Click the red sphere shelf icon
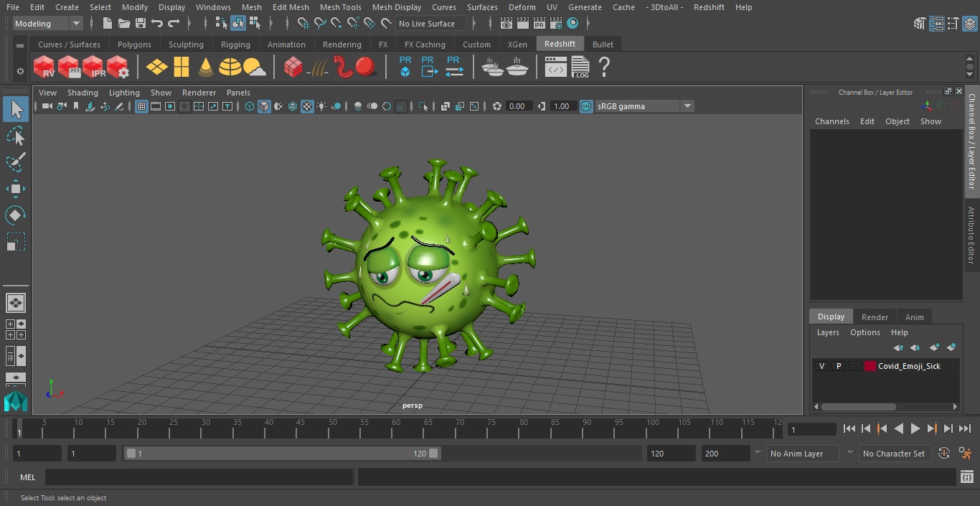The height and width of the screenshot is (506, 980). (366, 67)
